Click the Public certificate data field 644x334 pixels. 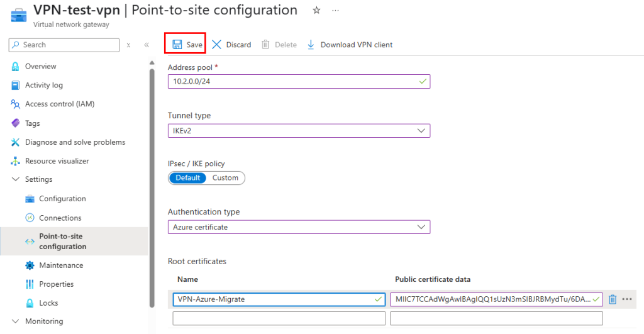coord(497,299)
